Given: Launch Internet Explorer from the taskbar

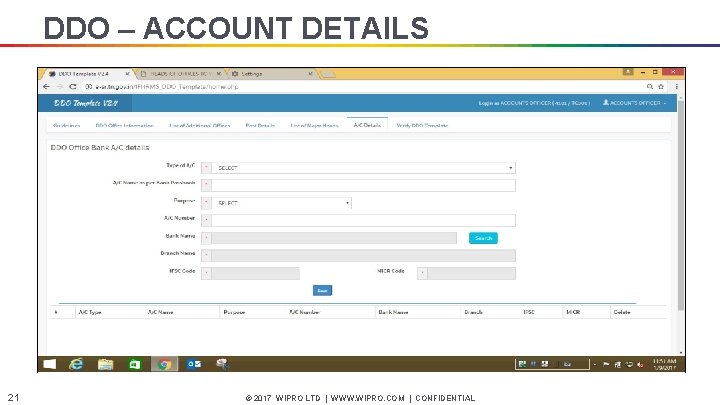Looking at the screenshot, I should pyautogui.click(x=76, y=364).
